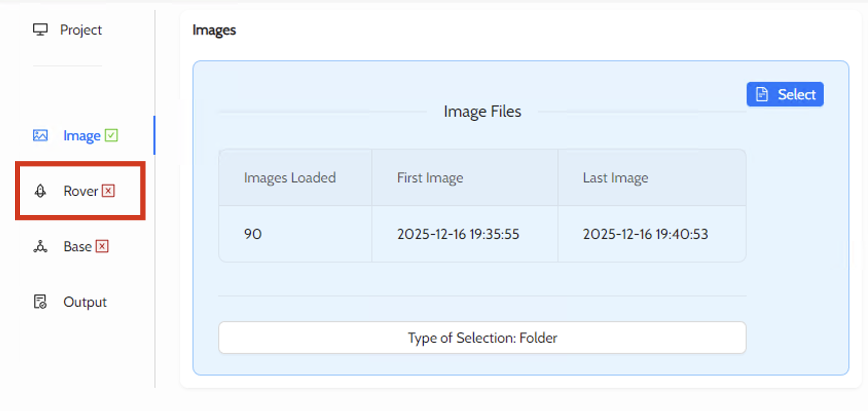The height and width of the screenshot is (411, 868).
Task: Select the Image sidebar label
Action: [x=81, y=136]
